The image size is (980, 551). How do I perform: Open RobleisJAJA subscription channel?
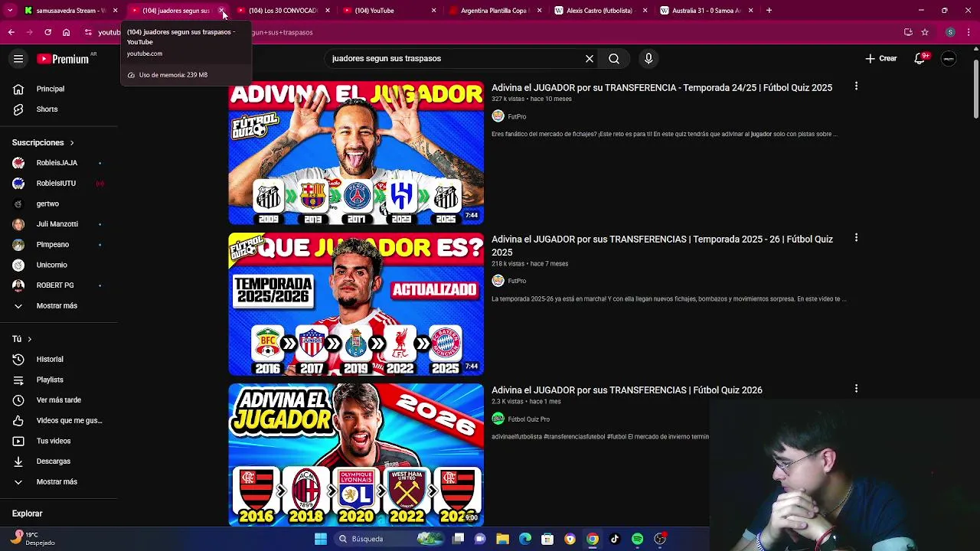[x=57, y=163]
